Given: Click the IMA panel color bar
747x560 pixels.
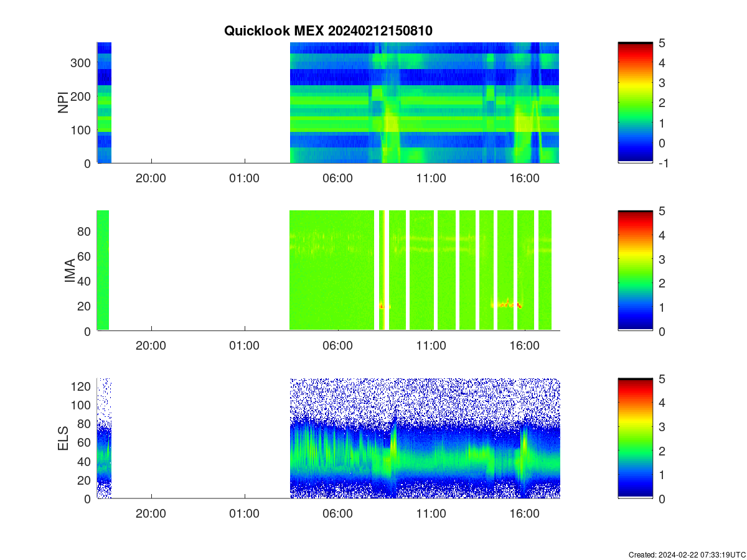Looking at the screenshot, I should coord(635,271).
